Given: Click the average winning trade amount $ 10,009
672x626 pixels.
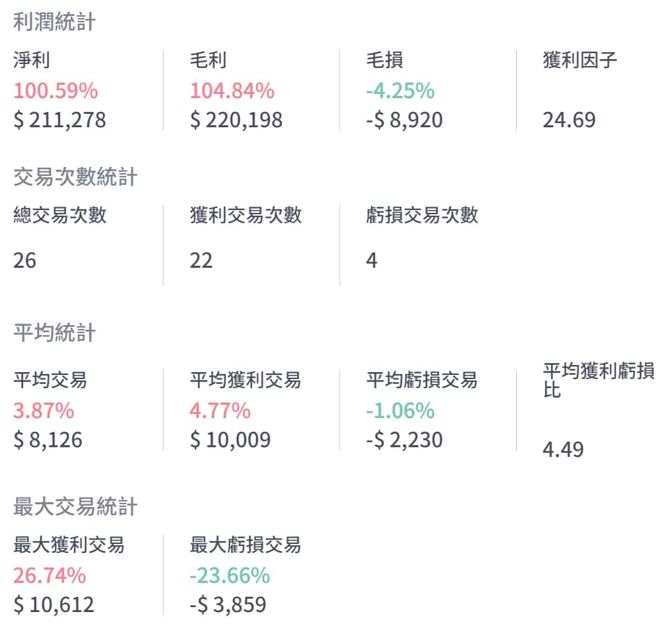Looking at the screenshot, I should click(x=230, y=440).
